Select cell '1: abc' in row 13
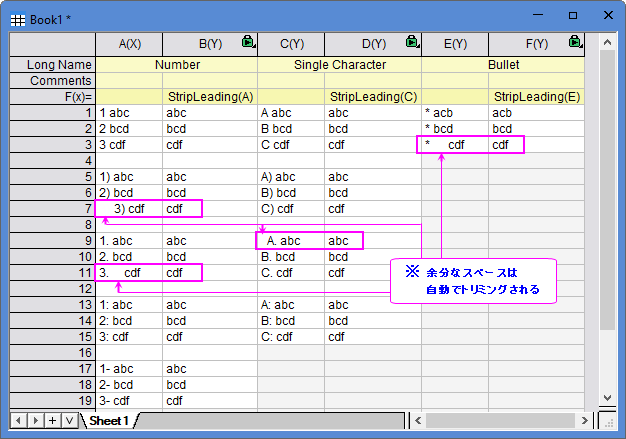This screenshot has width=626, height=439. pyautogui.click(x=129, y=305)
